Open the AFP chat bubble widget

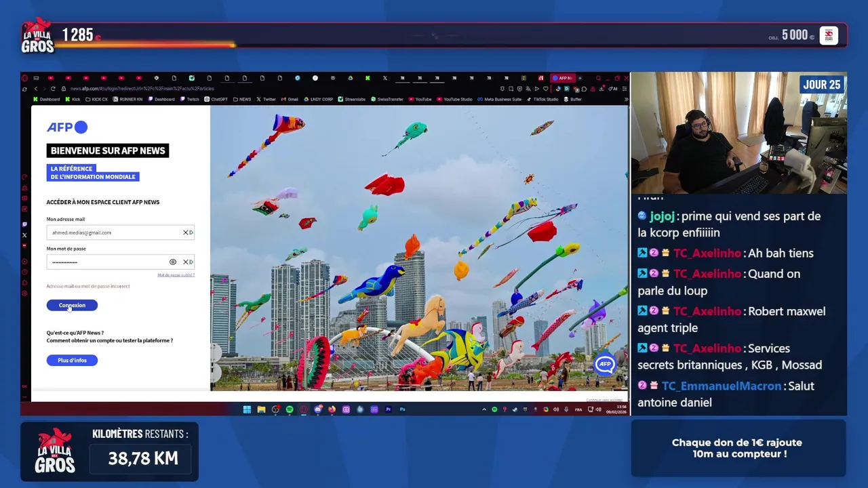(x=604, y=365)
